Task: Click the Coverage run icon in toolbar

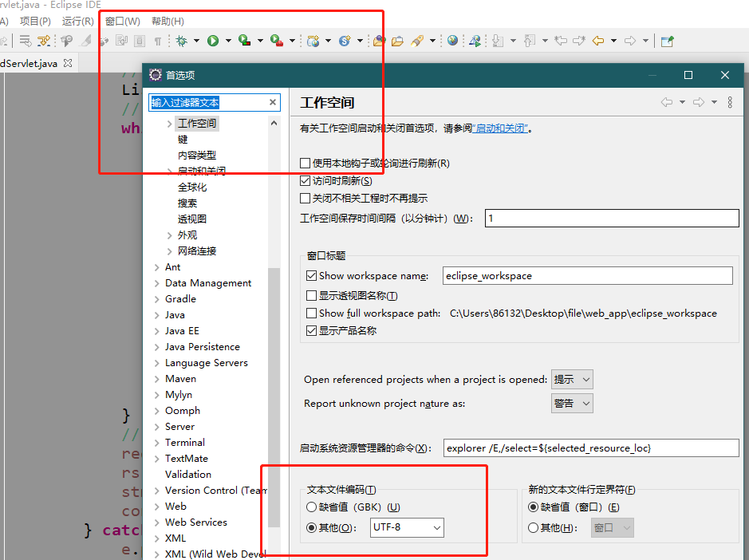Action: 245,41
